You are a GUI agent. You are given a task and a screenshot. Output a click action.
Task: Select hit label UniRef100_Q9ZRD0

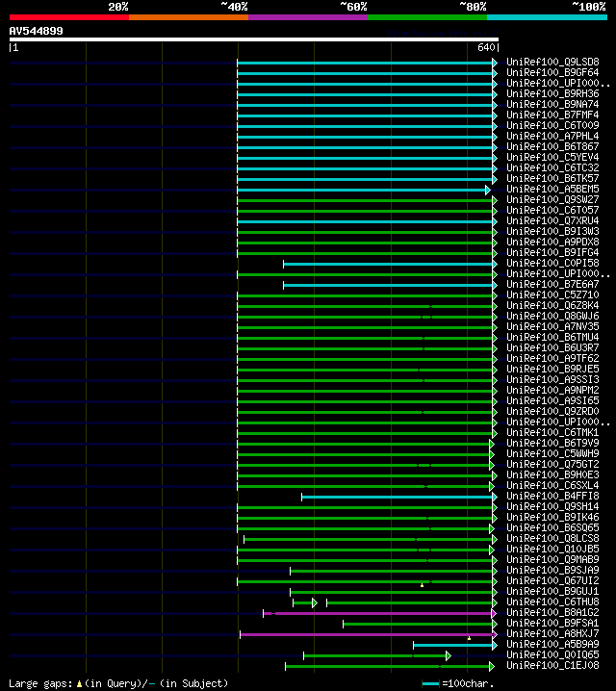552,411
